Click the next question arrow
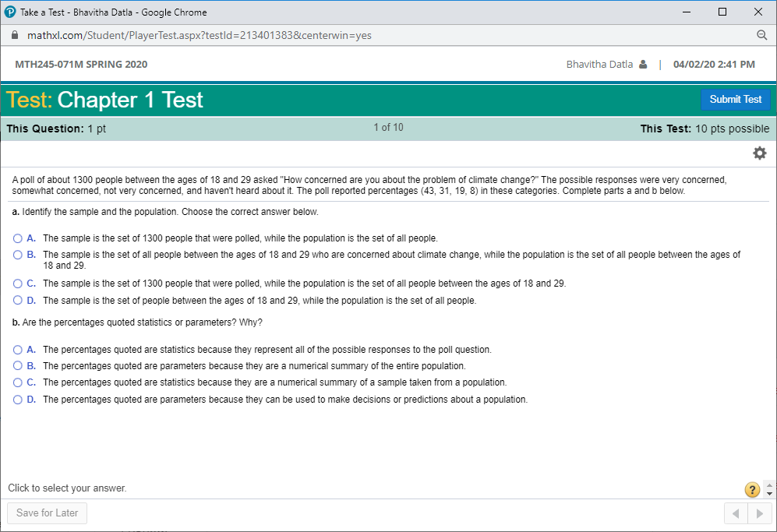The image size is (777, 532). (759, 513)
